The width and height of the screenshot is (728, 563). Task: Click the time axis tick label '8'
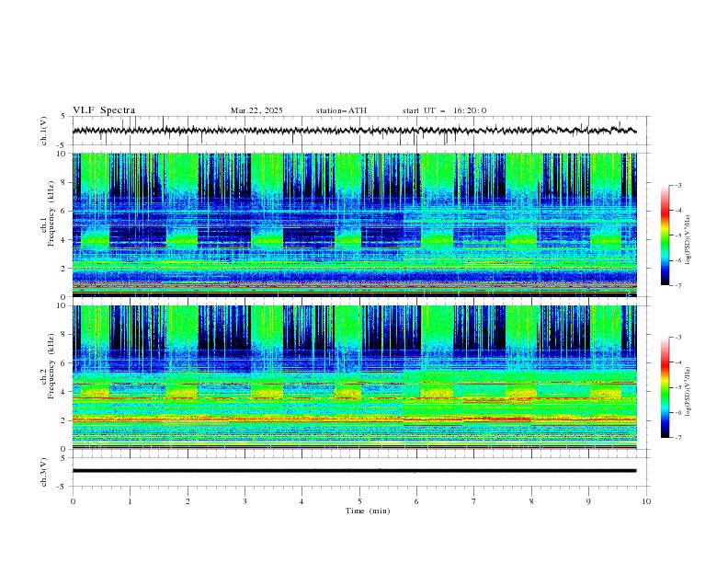pos(531,501)
